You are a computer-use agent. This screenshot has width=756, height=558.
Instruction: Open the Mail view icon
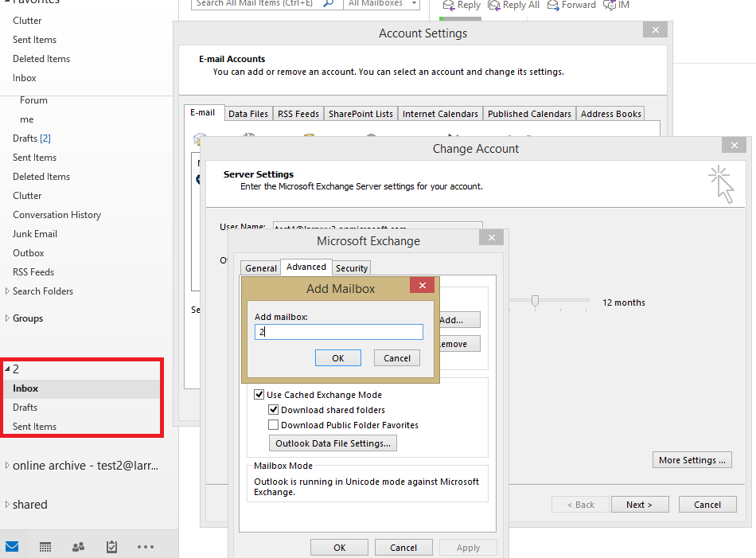12,546
